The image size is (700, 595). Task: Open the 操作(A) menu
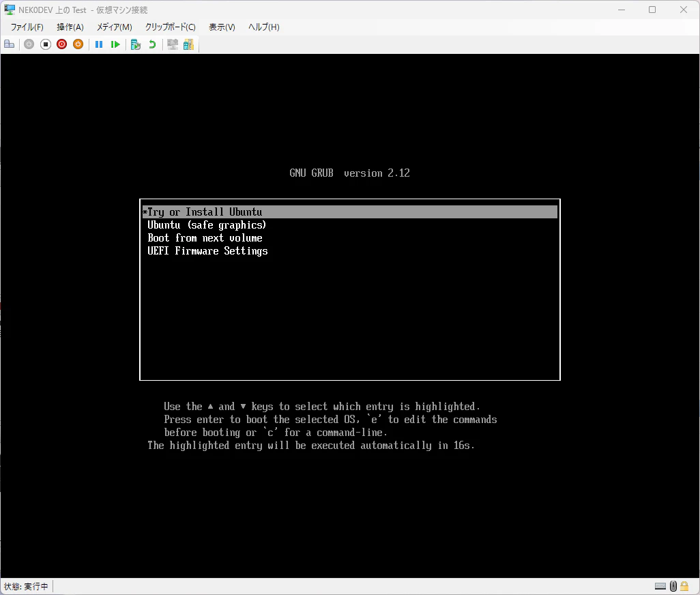click(x=70, y=27)
